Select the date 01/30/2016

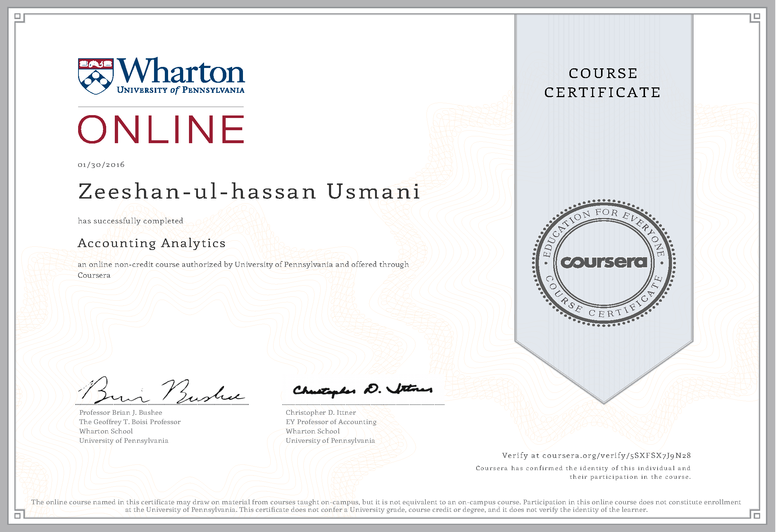(x=101, y=165)
